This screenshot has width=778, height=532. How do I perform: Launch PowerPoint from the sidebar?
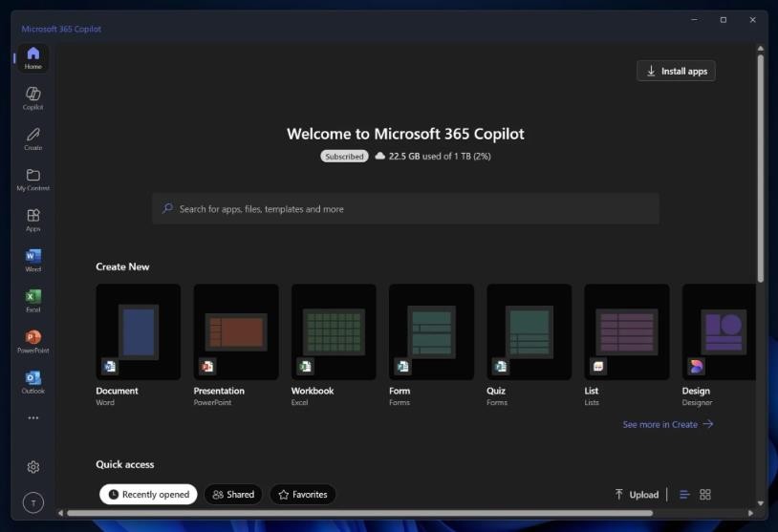[33, 342]
